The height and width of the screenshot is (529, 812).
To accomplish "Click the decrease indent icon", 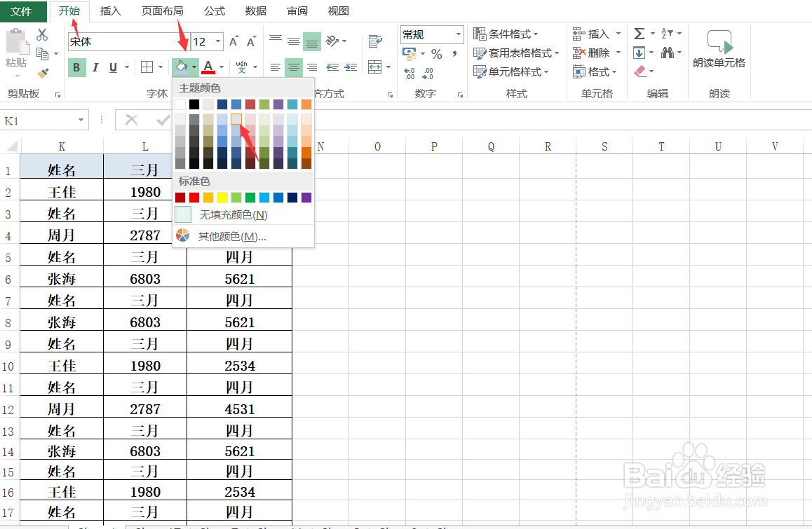I will (x=332, y=67).
